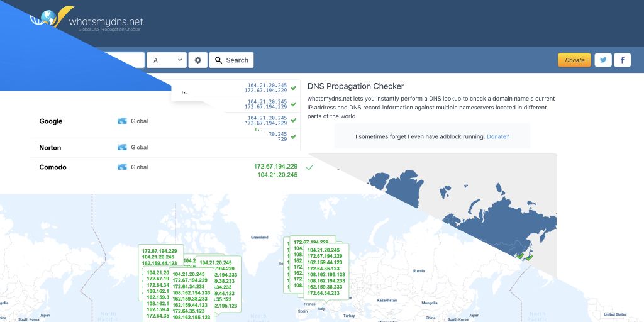Image resolution: width=644 pixels, height=322 pixels.
Task: Click the Italy label on map
Action: click(321, 308)
